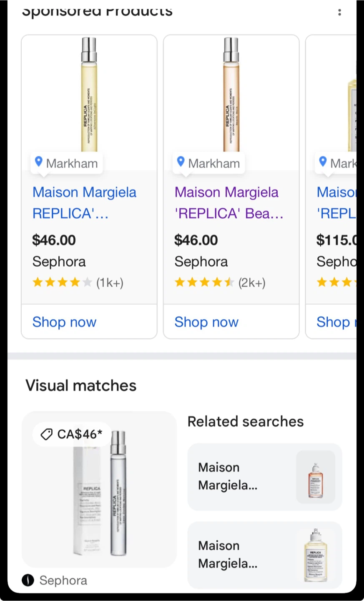
Task: Click Shop now on the third product card
Action: pyautogui.click(x=336, y=322)
